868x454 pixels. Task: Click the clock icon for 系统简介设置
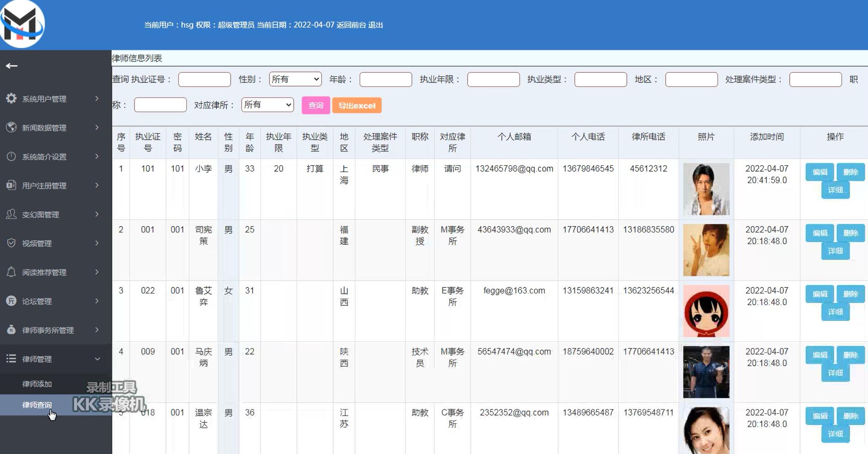point(11,156)
